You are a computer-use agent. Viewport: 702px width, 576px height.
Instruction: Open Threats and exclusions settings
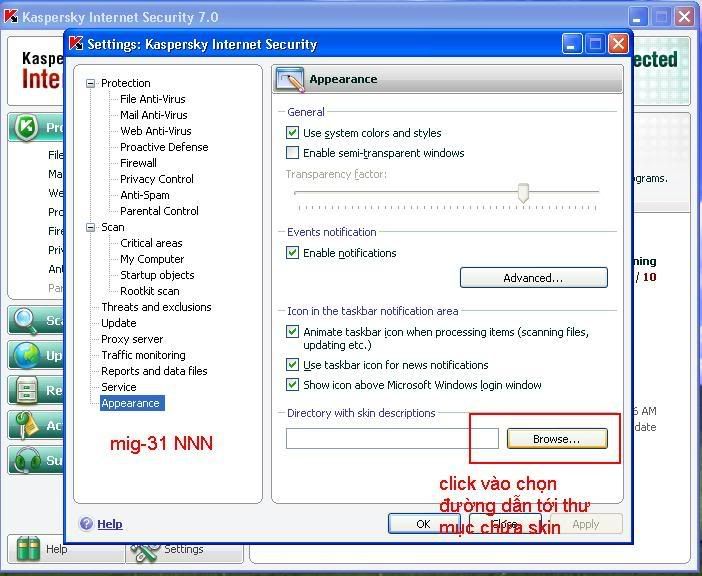pos(156,307)
